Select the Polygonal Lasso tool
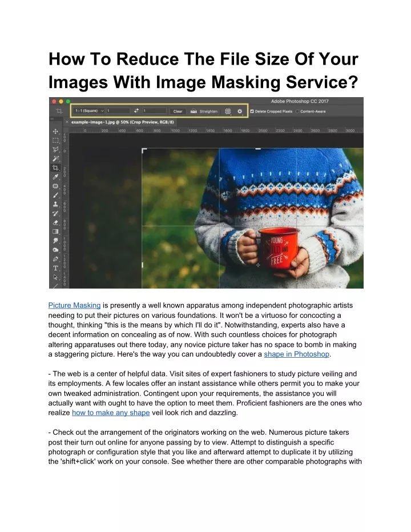Viewport: 411px width, 532px height. (x=55, y=150)
